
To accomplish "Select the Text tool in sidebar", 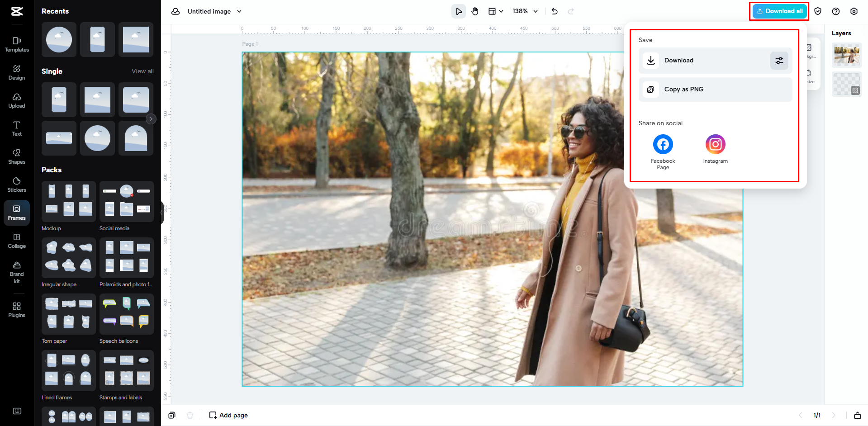I will (17, 128).
